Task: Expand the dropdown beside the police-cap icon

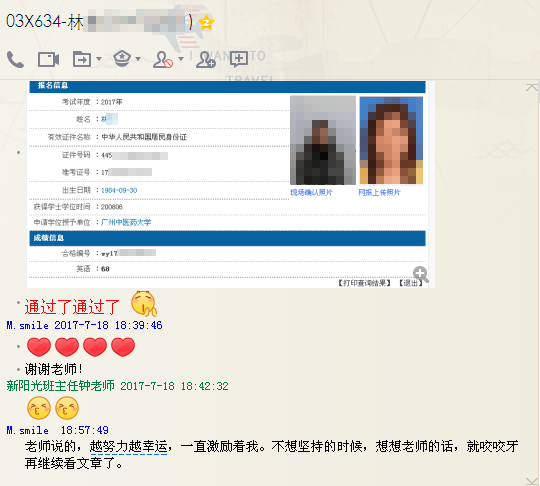Action: (x=138, y=59)
